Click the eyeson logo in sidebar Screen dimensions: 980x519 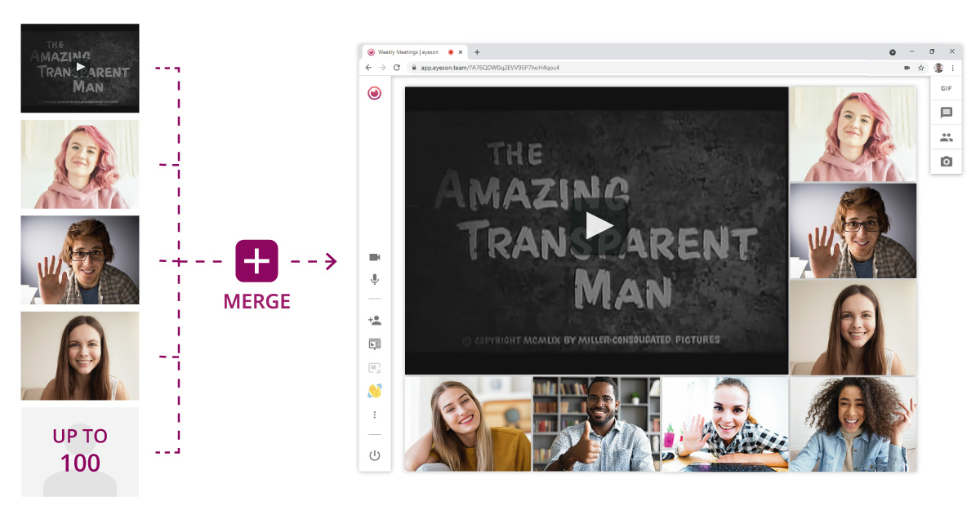(375, 93)
